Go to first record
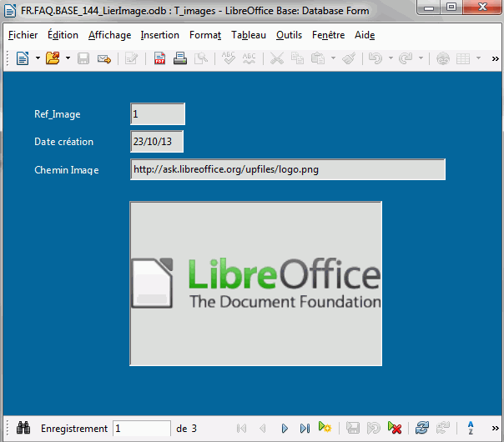 [241, 428]
